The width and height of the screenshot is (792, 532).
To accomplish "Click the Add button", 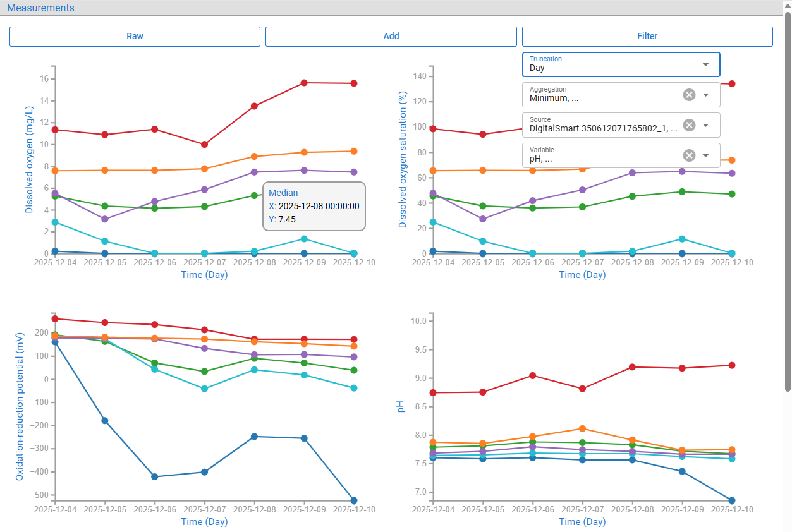I will 391,37.
